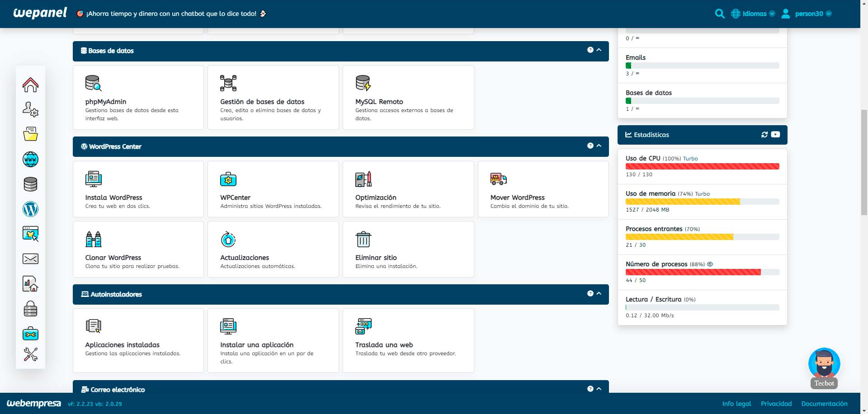Viewport: 868px width, 414px height.
Task: Click the WPCenter briefcase icon
Action: [228, 179]
